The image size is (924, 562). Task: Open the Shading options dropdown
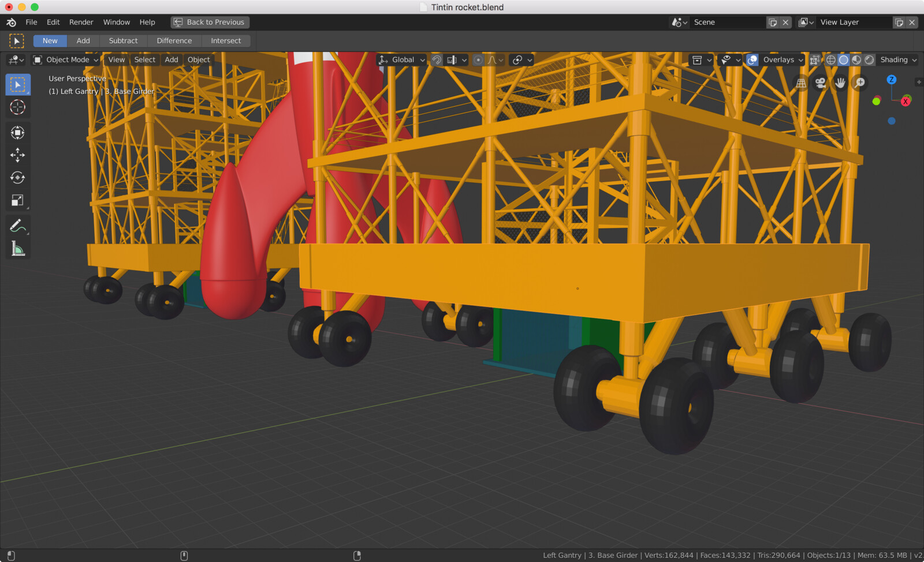click(x=898, y=59)
